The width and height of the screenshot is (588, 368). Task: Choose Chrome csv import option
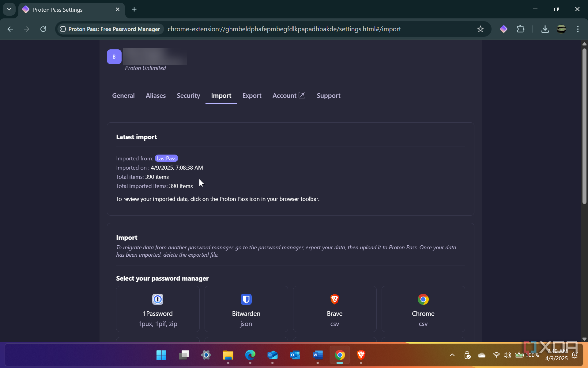(423, 309)
